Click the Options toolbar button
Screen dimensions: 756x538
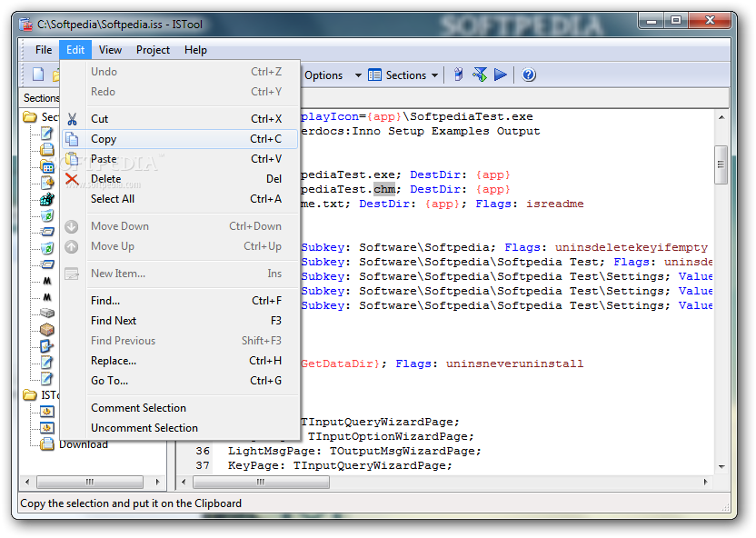coord(323,75)
